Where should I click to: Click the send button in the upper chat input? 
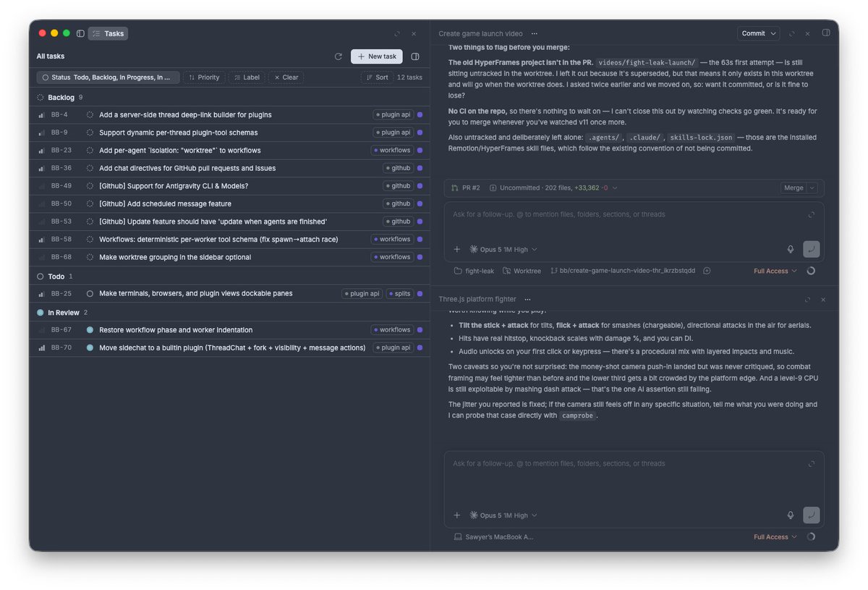[x=812, y=249]
